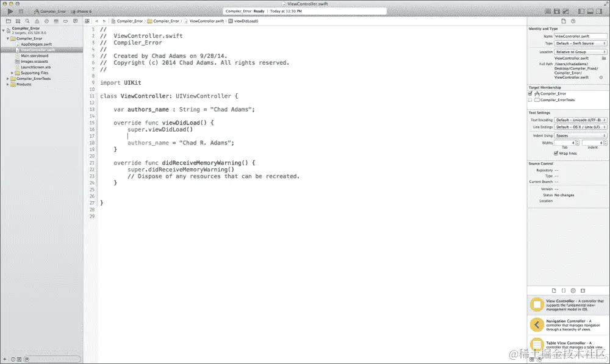Go back in editor history
Viewport: 610px width, 364px height.
click(x=96, y=21)
